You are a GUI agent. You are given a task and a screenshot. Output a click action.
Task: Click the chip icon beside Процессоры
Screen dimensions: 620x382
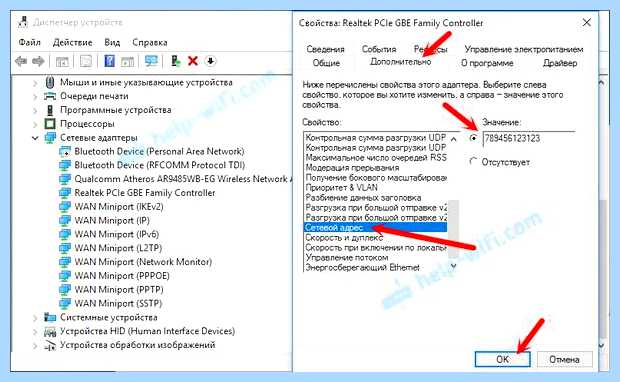click(x=50, y=124)
